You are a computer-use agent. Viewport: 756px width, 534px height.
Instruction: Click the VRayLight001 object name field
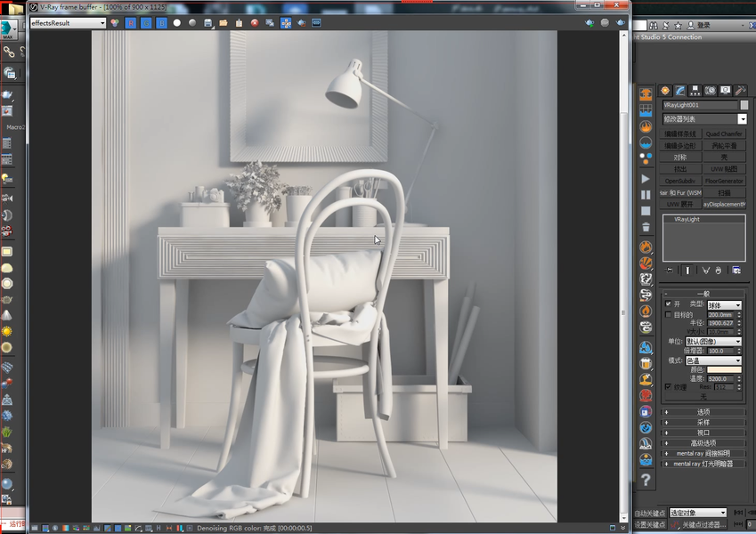coord(700,105)
